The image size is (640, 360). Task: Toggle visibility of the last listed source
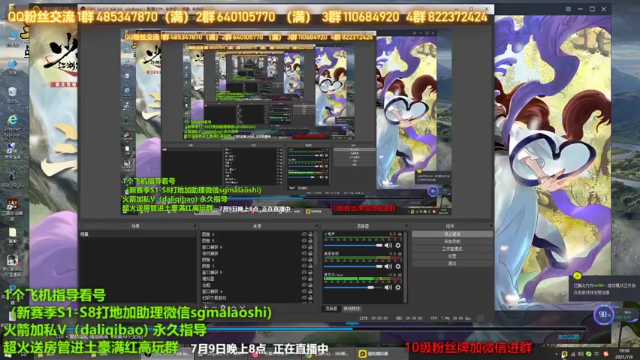coord(304,298)
